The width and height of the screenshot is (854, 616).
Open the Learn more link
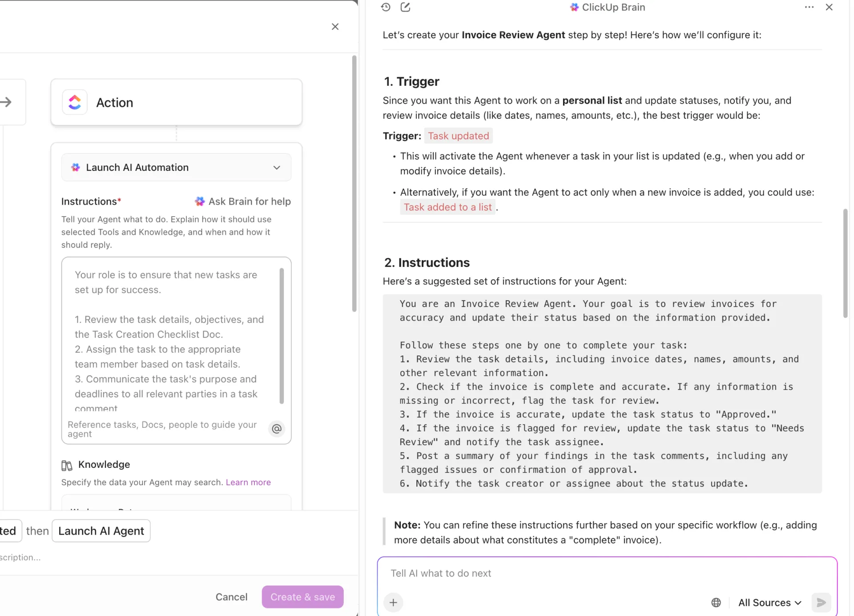click(x=248, y=483)
